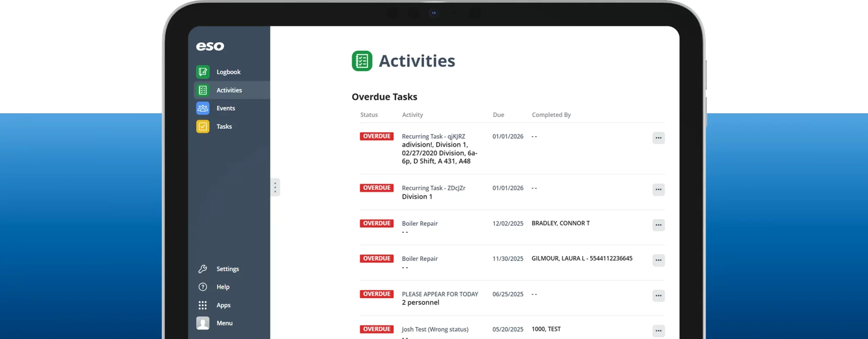Open the Apps grid icon

(x=203, y=305)
